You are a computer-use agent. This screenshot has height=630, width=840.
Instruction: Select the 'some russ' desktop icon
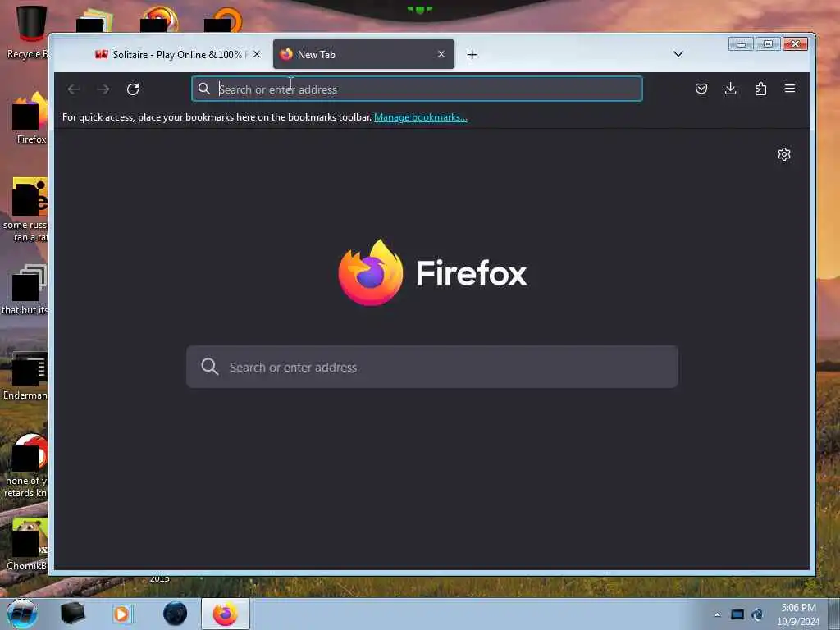point(25,210)
